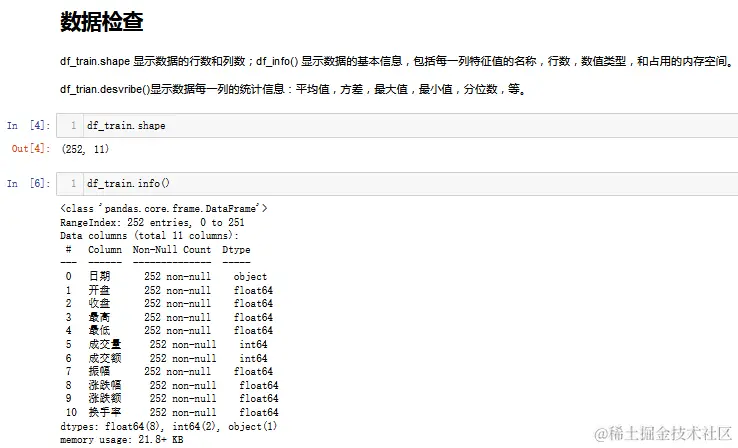Click the 收盘 column row
Viewport: 738px width, 448px height.
pos(169,304)
